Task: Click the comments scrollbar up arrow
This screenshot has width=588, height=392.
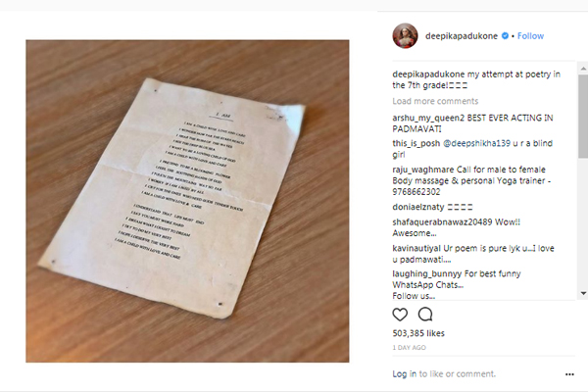Action: click(x=583, y=69)
